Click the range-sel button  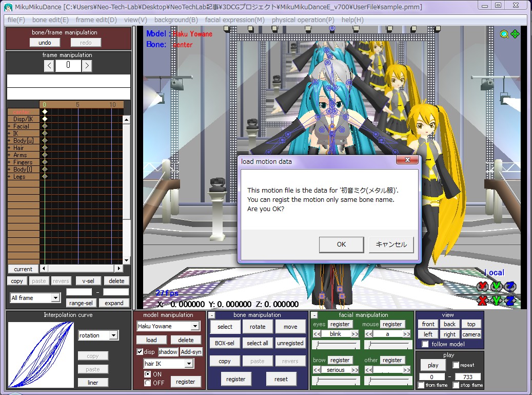pos(81,303)
